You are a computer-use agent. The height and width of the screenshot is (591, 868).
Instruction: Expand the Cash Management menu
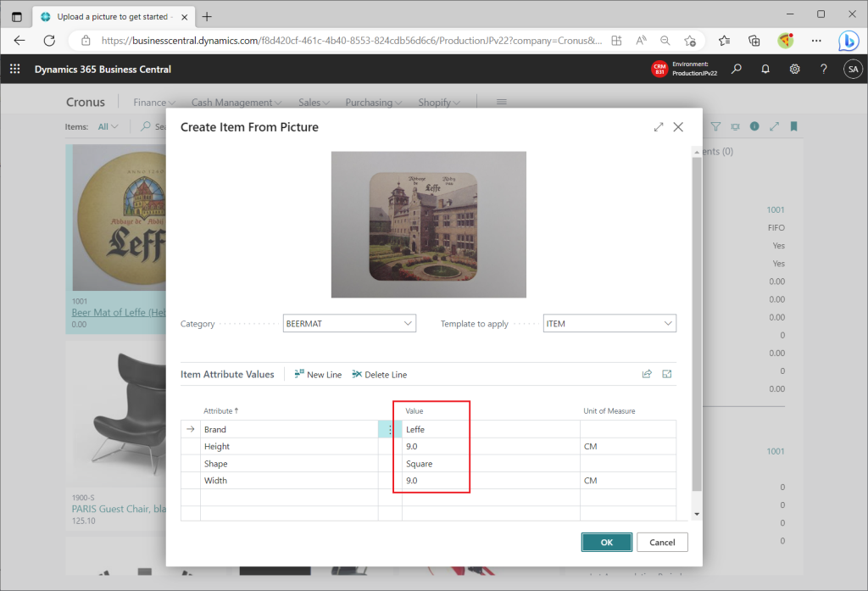pyautogui.click(x=236, y=103)
